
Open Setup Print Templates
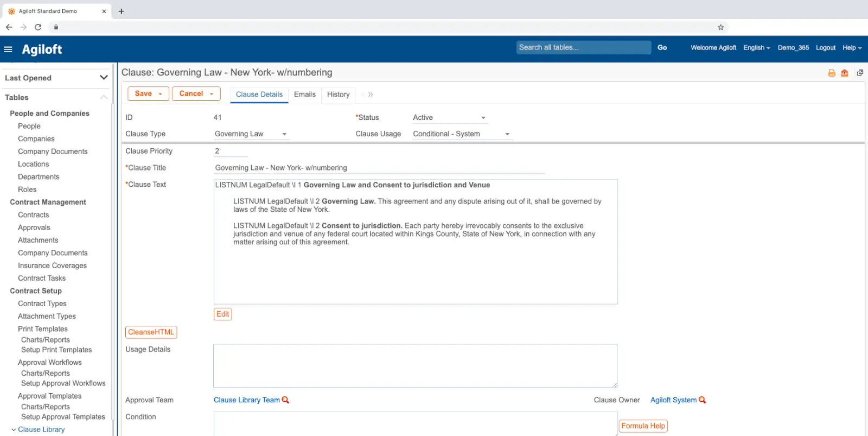pos(56,350)
